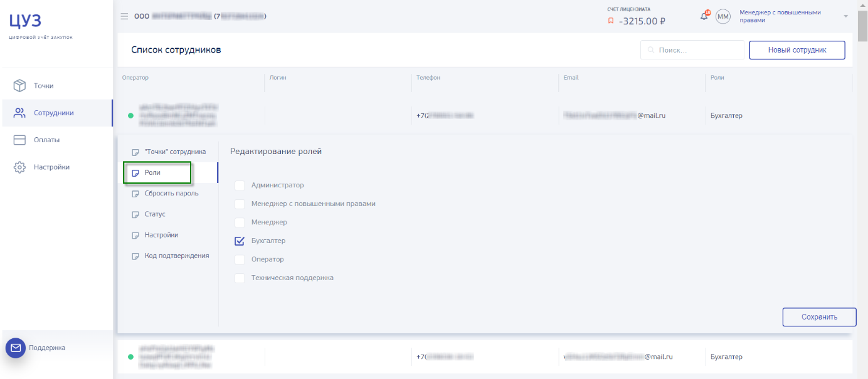Viewport: 868px width, 379px height.
Task: Check the Техническая поддержка role
Action: pos(240,278)
